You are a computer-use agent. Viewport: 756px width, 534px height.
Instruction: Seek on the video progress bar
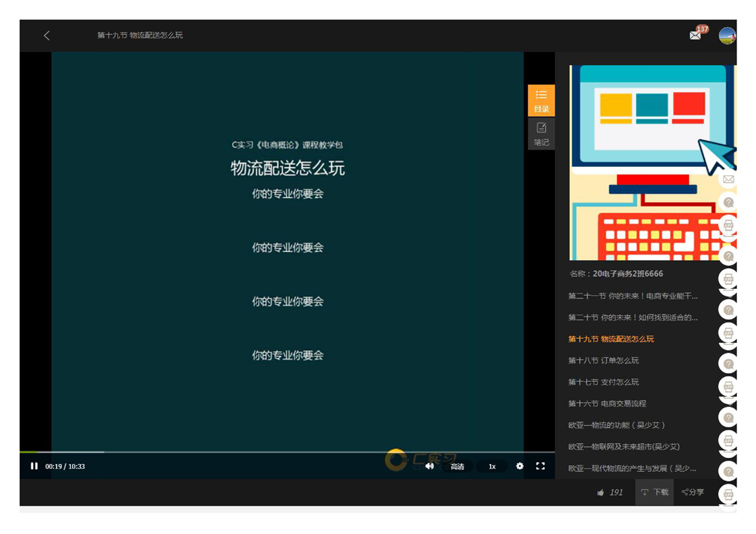click(270, 452)
